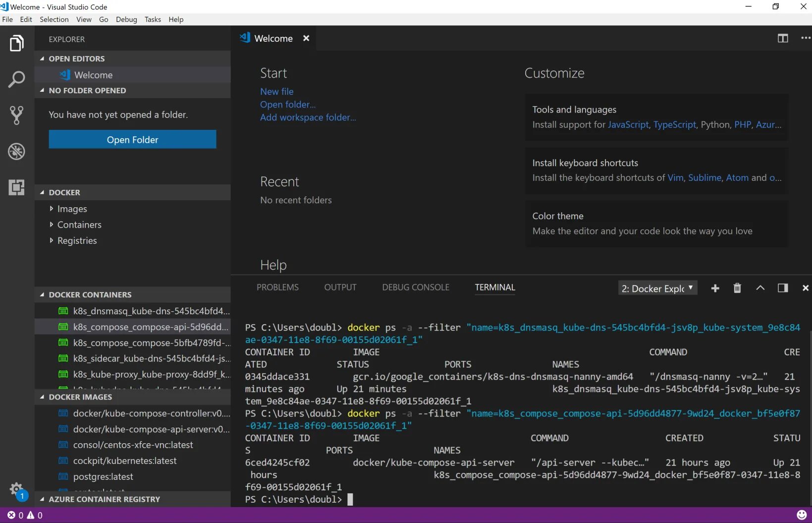Switch to the Problems panel tab
Image resolution: width=812 pixels, height=523 pixels.
[x=277, y=287]
